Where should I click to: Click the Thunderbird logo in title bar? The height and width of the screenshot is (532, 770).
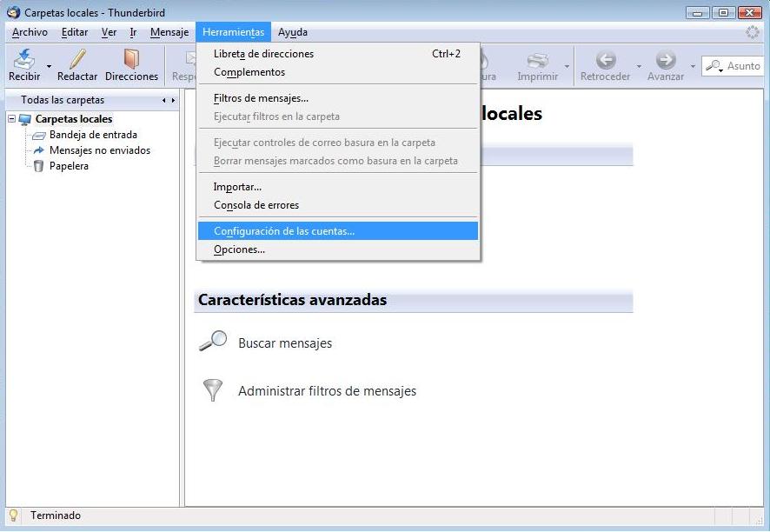[13, 12]
